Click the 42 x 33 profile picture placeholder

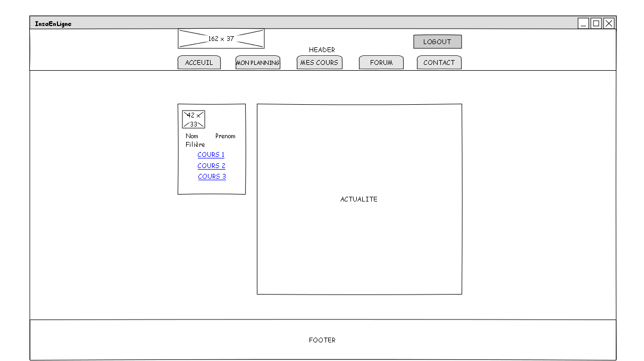tap(194, 120)
